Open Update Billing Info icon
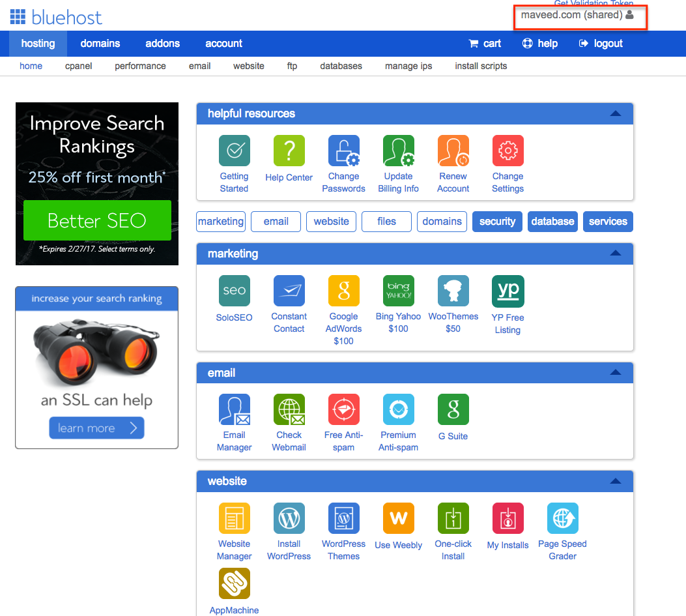 click(398, 151)
